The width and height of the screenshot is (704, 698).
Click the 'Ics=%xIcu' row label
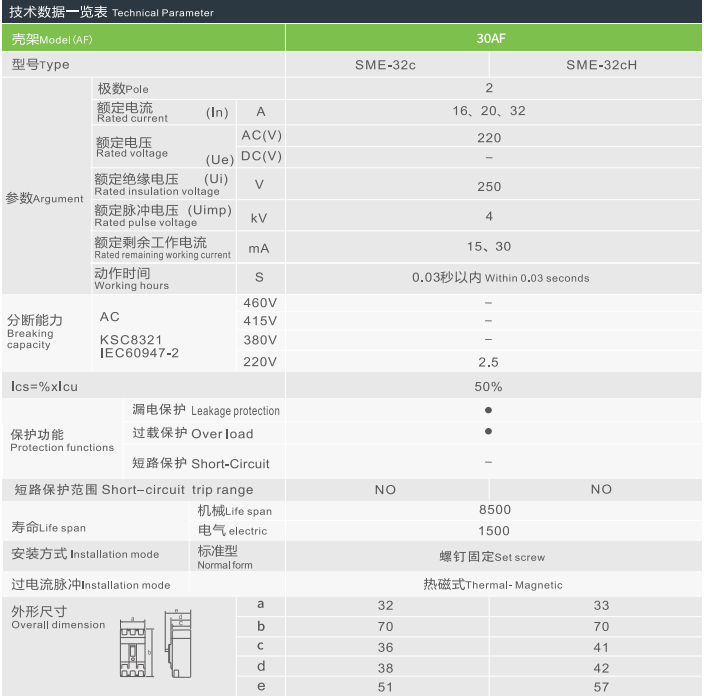pos(44,387)
